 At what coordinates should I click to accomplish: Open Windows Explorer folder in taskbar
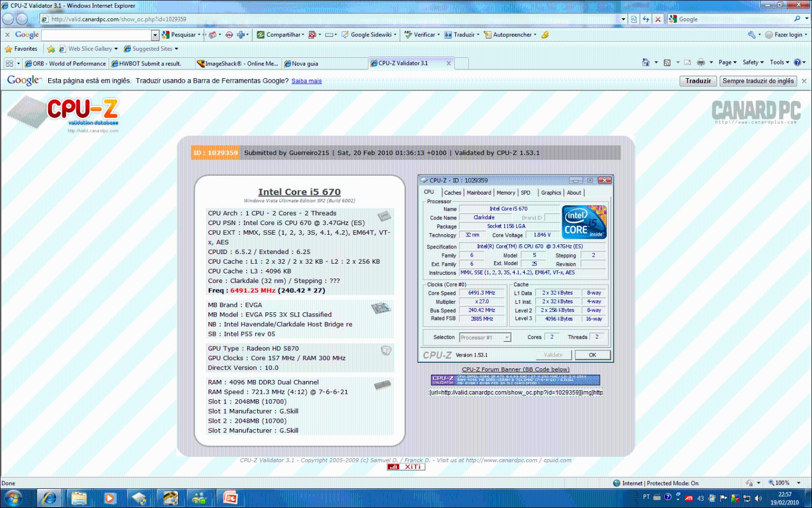[x=79, y=498]
